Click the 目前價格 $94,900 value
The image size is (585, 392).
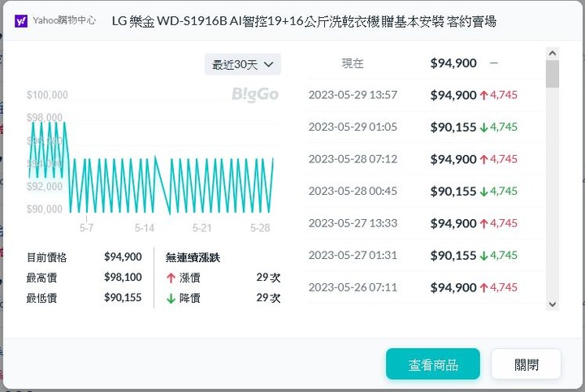(123, 256)
